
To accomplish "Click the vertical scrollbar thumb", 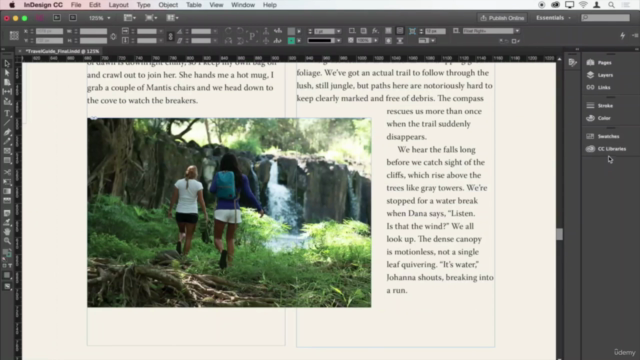I will (560, 234).
